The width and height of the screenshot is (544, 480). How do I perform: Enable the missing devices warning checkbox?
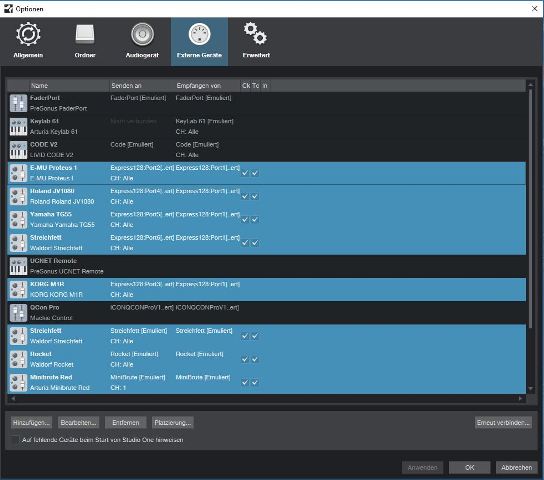coord(14,440)
